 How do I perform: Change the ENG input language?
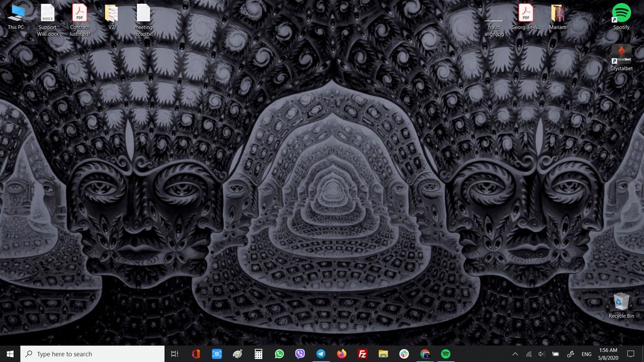click(587, 354)
